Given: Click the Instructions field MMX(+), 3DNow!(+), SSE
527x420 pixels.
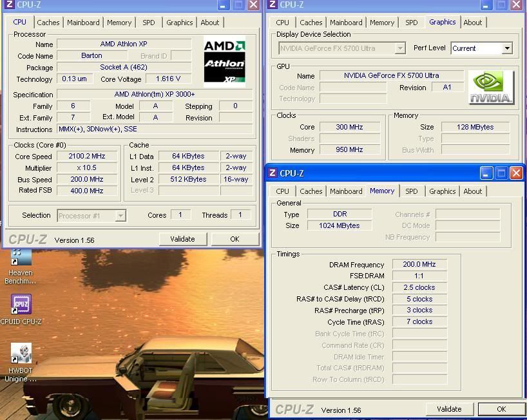Looking at the screenshot, I should 155,129.
